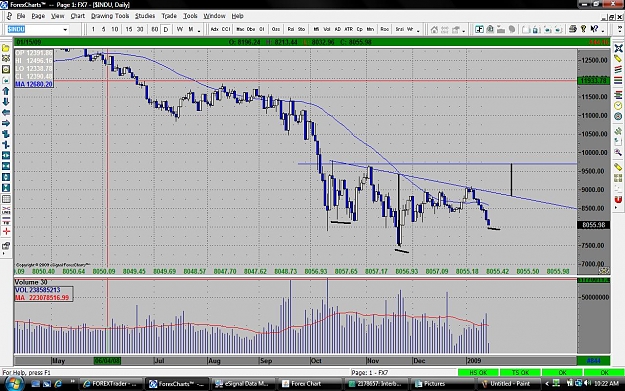Expand the $INDU symbol dropdown
This screenshot has height=391, width=625.
coord(65,29)
